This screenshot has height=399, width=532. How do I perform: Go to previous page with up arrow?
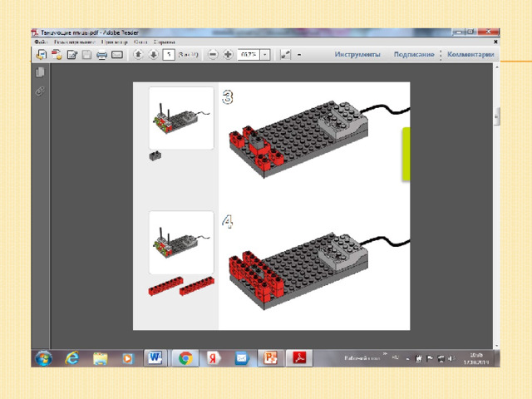coord(138,54)
